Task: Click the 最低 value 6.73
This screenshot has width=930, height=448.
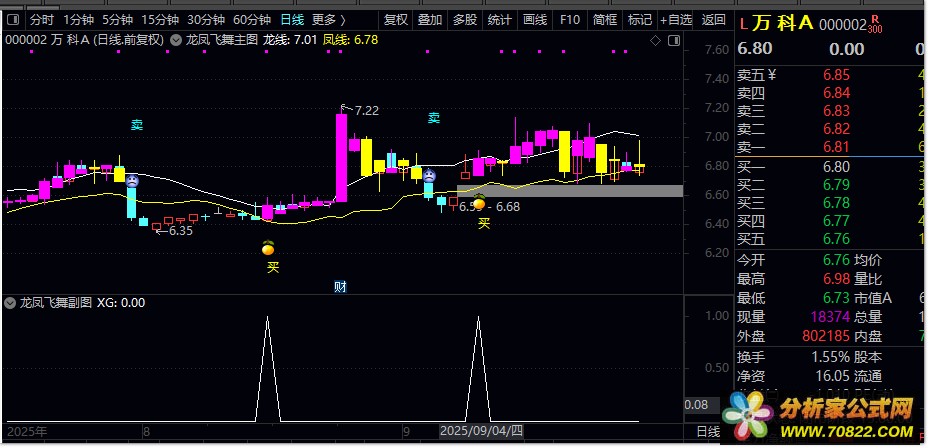Action: click(x=836, y=298)
